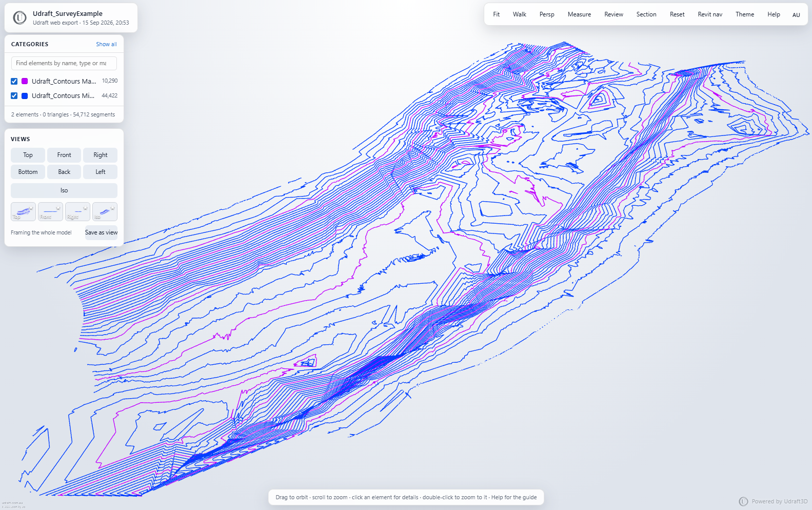Open the Review tool
This screenshot has width=812, height=510.
(613, 14)
